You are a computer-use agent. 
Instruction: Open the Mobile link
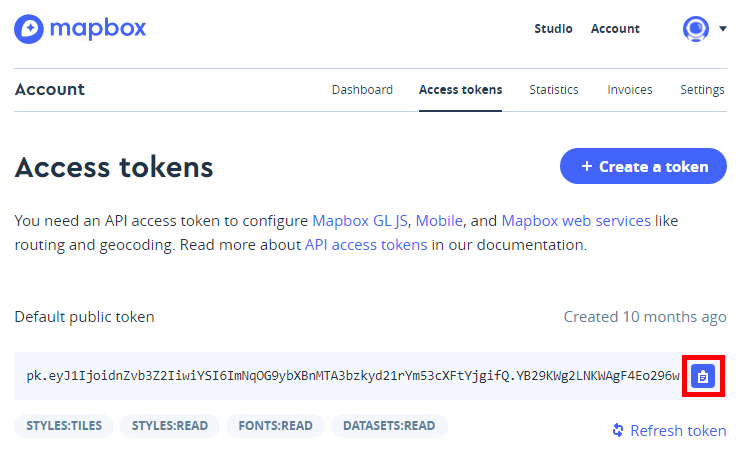pyautogui.click(x=439, y=221)
